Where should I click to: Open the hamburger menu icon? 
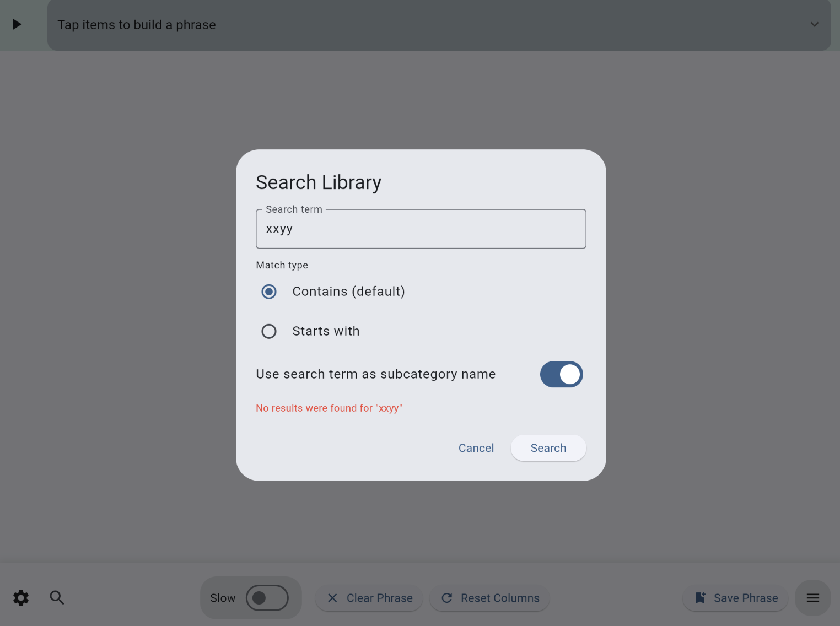pos(812,598)
